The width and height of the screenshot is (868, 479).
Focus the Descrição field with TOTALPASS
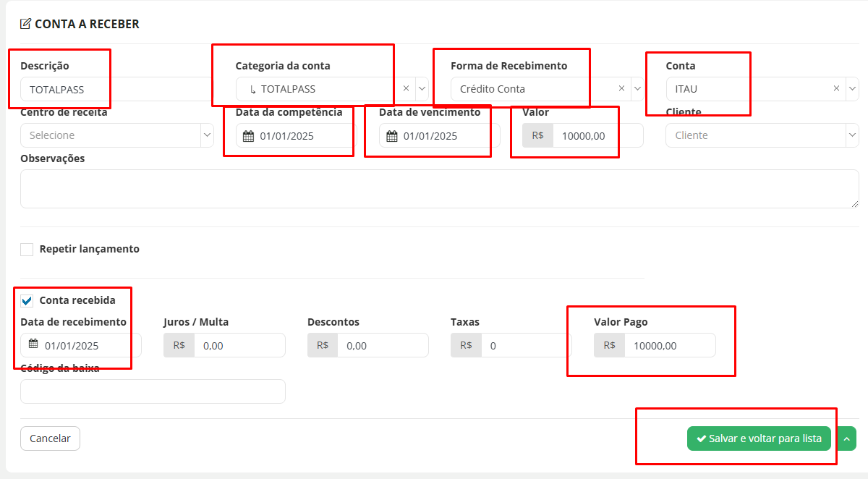[x=117, y=89]
